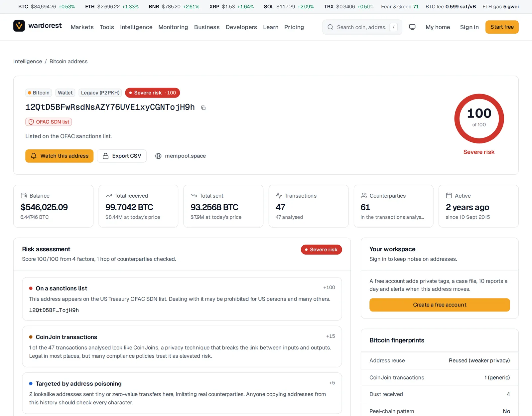Viewport: 532px width, 416px height.
Task: Focus the Search coin, address field
Action: [362, 27]
